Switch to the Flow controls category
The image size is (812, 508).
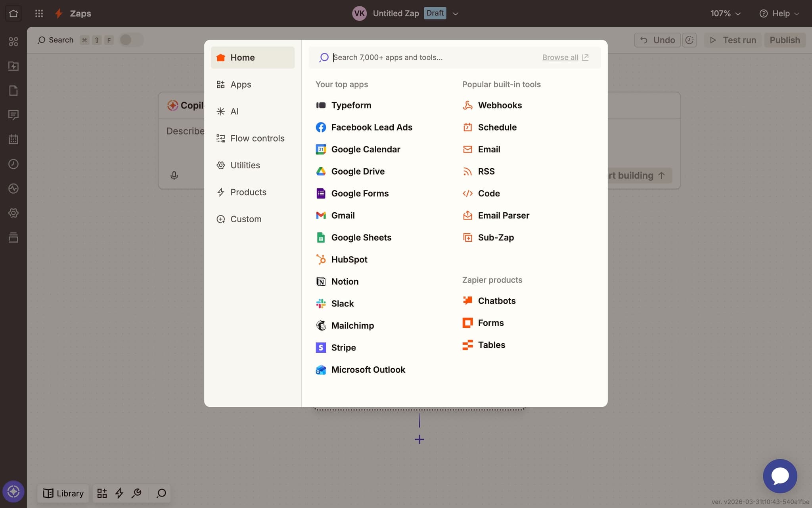point(257,138)
